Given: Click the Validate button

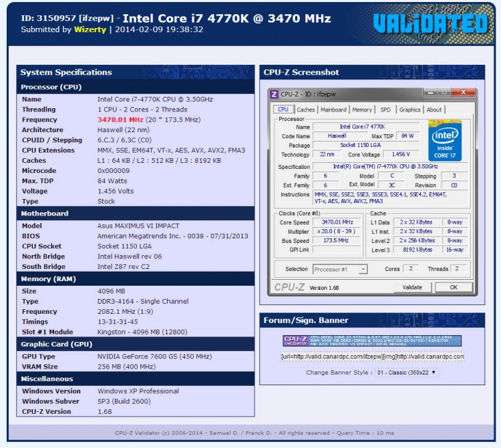Looking at the screenshot, I should (412, 287).
